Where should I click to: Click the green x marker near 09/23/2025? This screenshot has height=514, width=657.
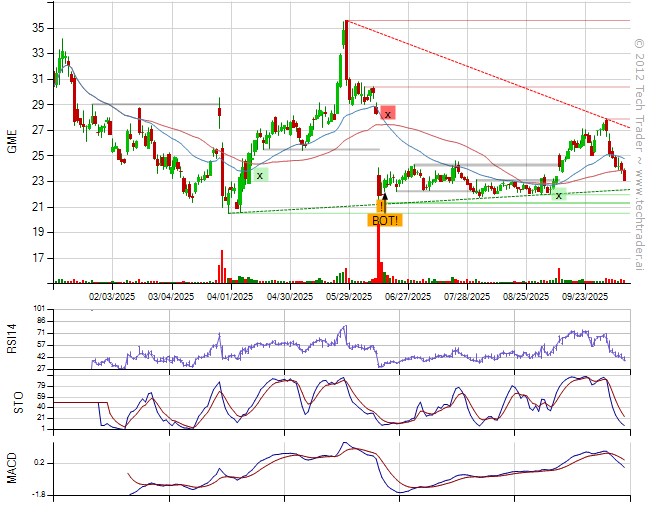click(x=559, y=195)
